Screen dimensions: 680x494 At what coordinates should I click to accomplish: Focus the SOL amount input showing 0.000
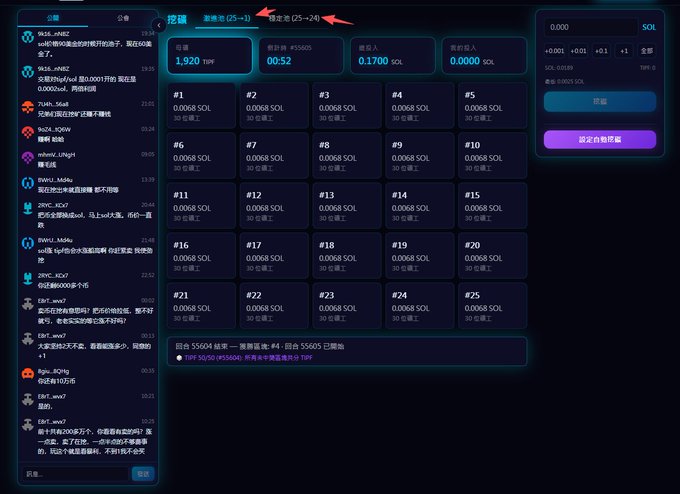tap(591, 27)
